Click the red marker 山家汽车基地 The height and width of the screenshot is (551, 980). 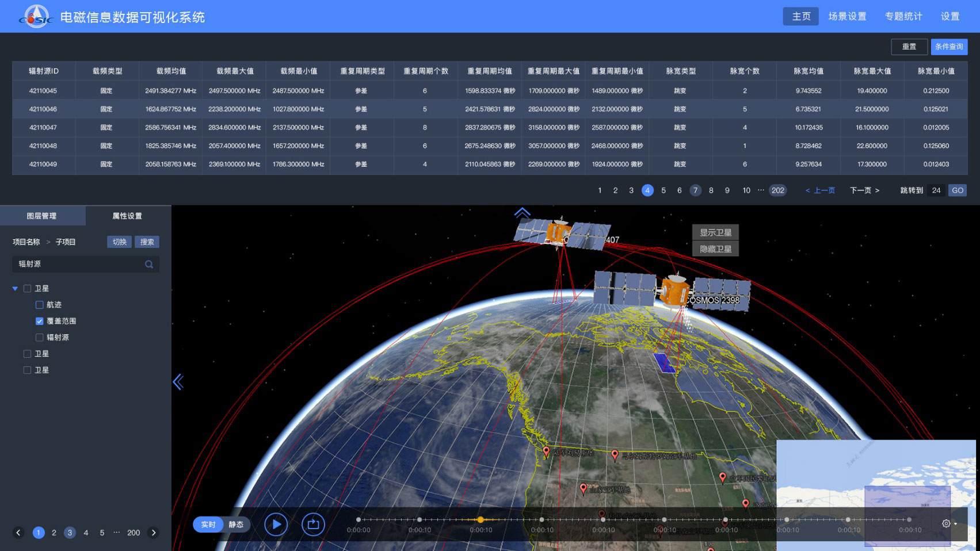(583, 488)
